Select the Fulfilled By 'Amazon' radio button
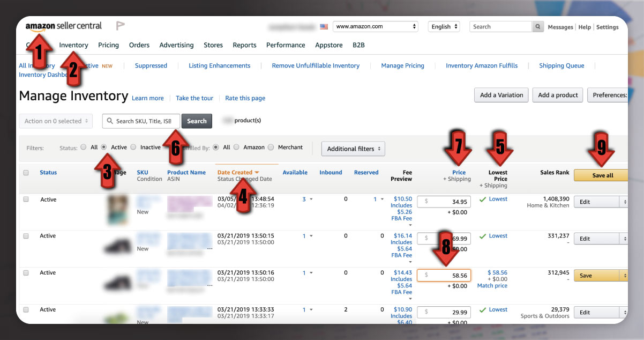Viewport: 644px width, 340px height. pos(237,147)
